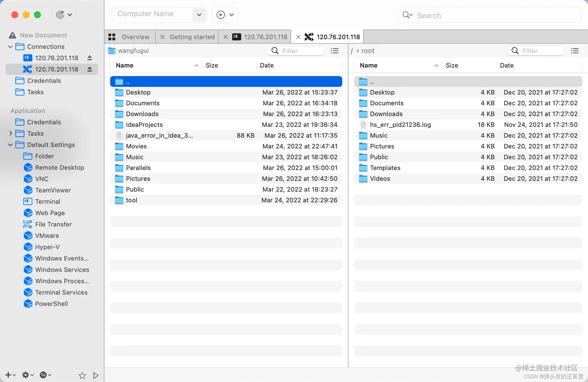The image size is (588, 382).
Task: Select the Credentials folder under Connections
Action: pyautogui.click(x=38, y=81)
